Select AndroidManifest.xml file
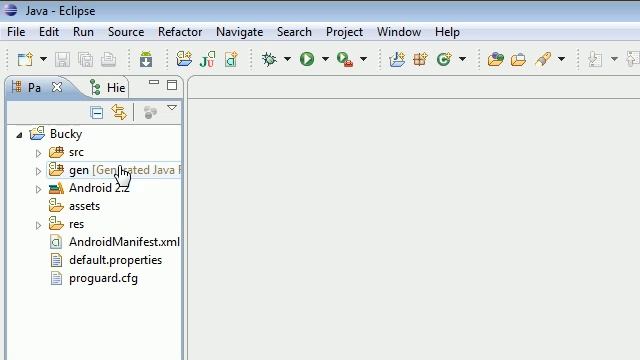 (x=114, y=242)
